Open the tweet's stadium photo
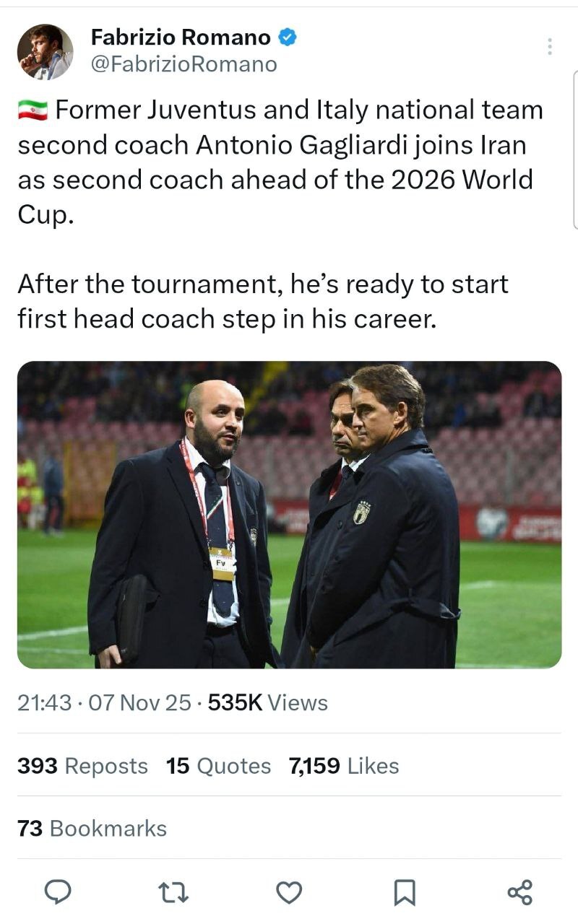This screenshot has height=924, width=578. pos(289,514)
